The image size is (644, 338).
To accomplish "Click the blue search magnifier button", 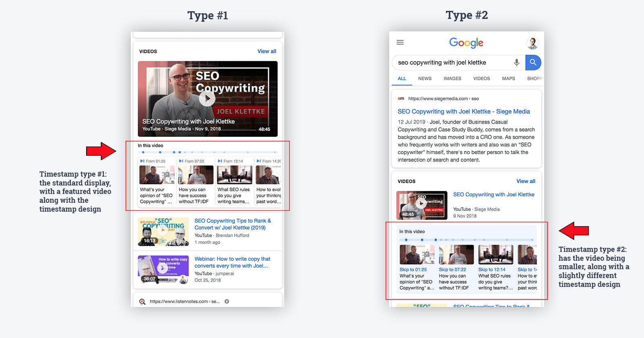I will [x=533, y=62].
